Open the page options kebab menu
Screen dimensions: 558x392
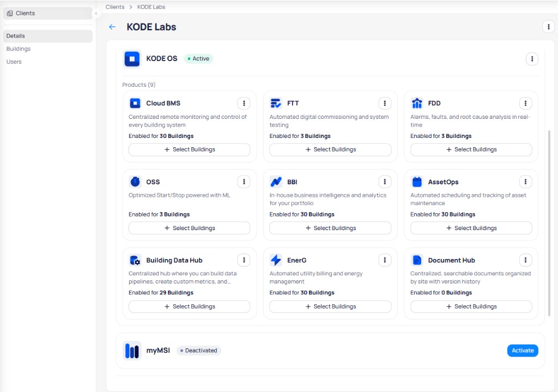click(548, 27)
